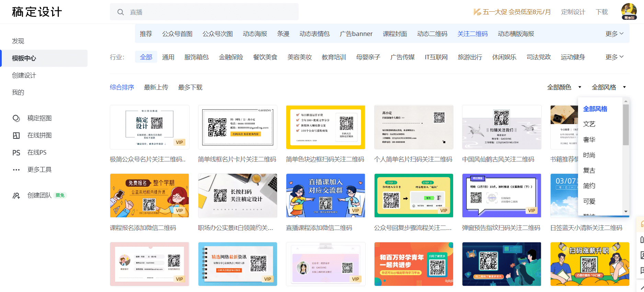Image resolution: width=644 pixels, height=292 pixels.
Task: Select 简约 style option
Action: click(589, 186)
